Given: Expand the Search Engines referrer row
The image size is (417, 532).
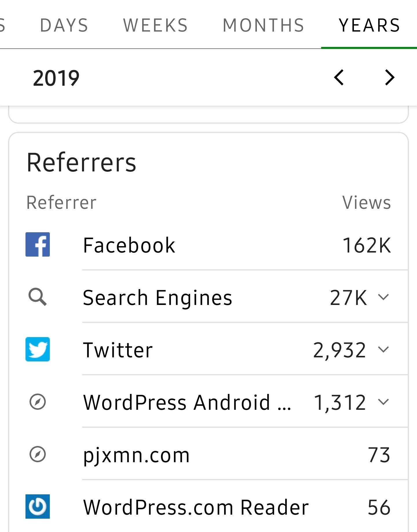Looking at the screenshot, I should point(383,297).
